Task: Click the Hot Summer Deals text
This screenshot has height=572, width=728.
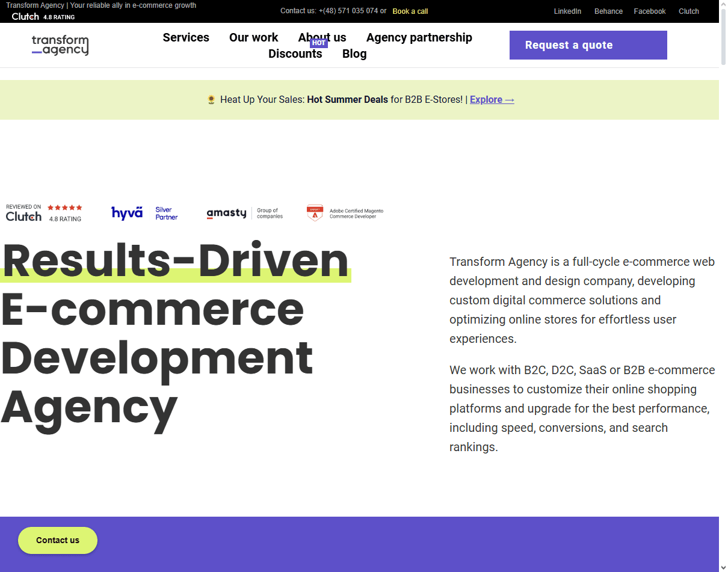Action: point(348,99)
